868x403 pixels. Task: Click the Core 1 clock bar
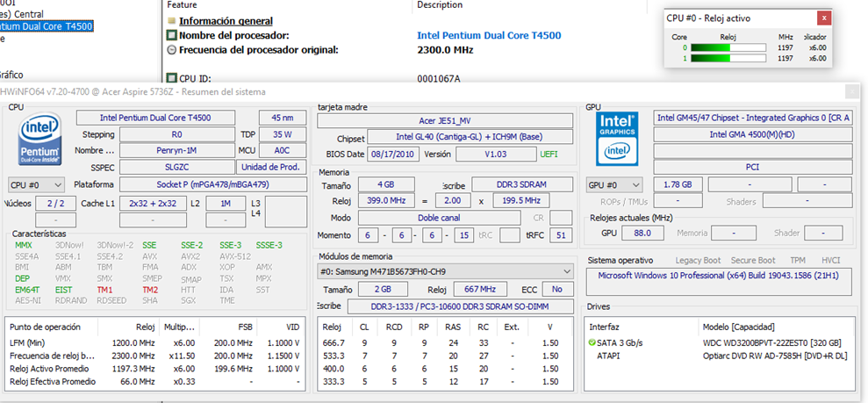click(727, 58)
